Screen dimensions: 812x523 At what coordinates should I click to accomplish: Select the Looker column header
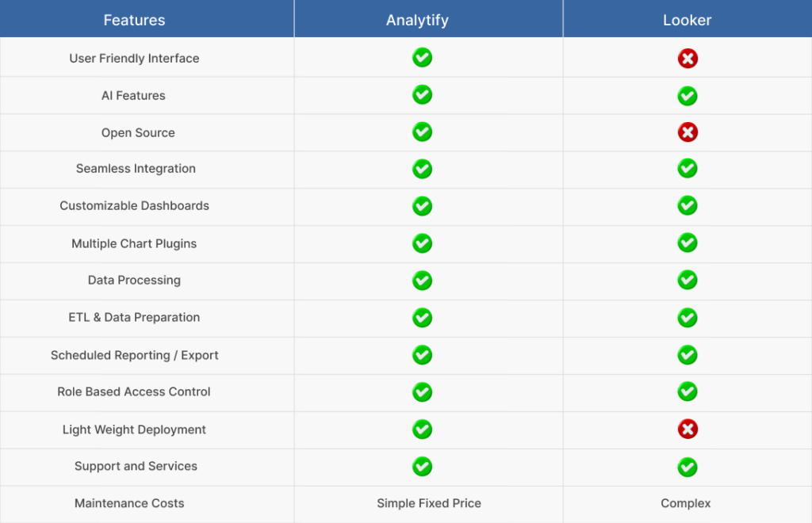tap(688, 19)
